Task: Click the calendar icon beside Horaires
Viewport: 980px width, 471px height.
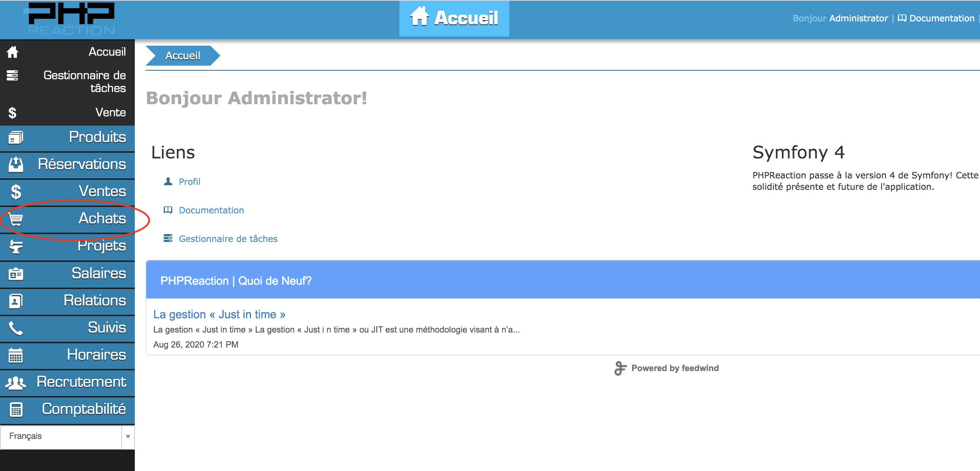Action: click(16, 355)
